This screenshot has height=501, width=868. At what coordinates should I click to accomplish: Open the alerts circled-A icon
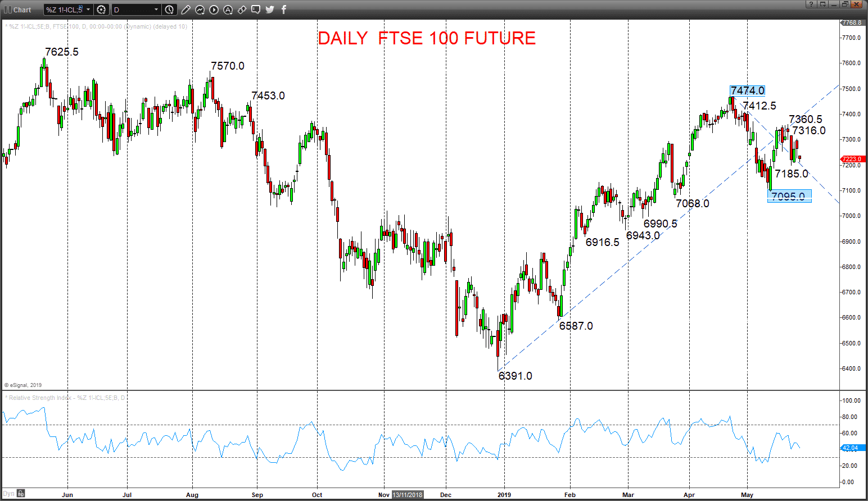[x=228, y=10]
